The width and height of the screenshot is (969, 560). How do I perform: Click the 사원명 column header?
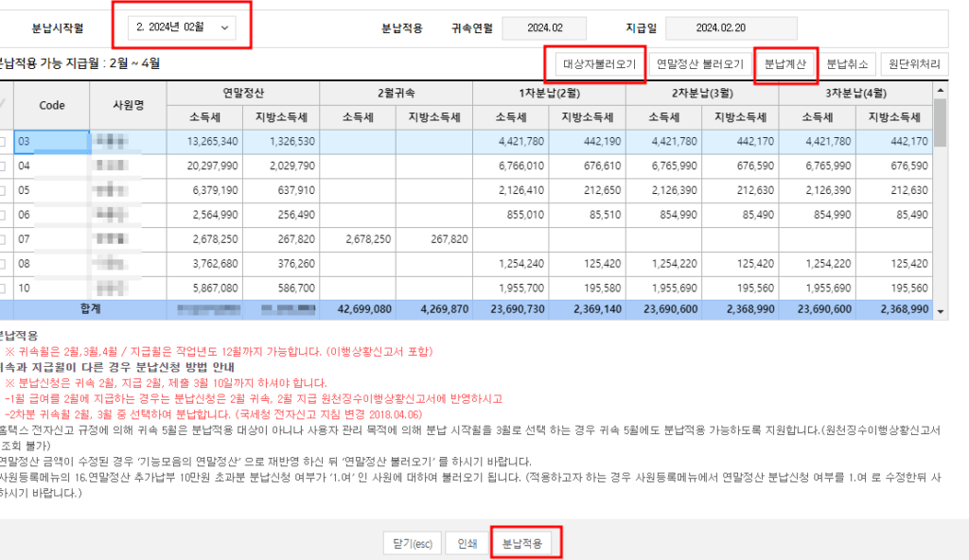(128, 105)
